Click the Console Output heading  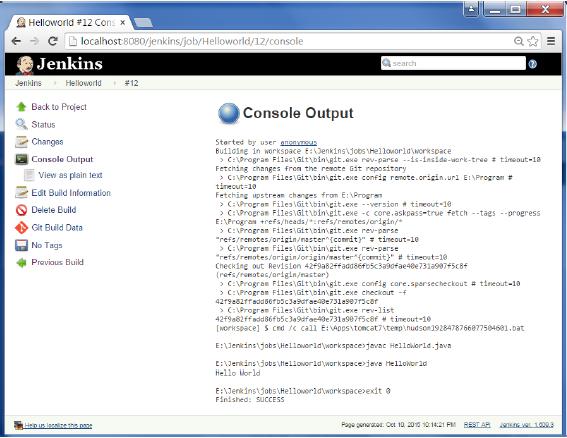[x=298, y=113]
